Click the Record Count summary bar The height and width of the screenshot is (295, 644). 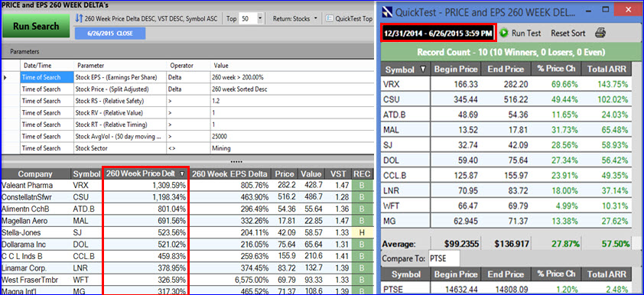(510, 52)
